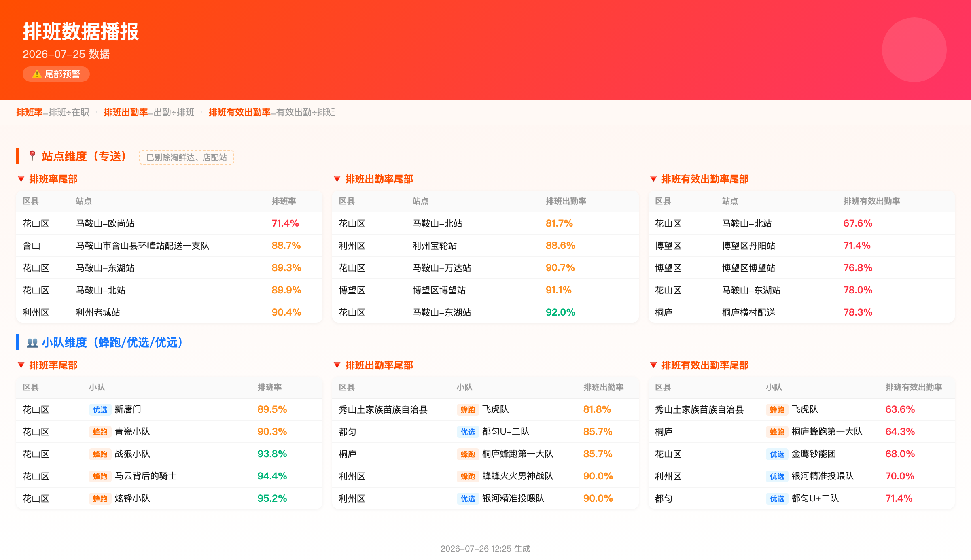Click the 蜂跑 tag next to 马云背后的骑士
The width and height of the screenshot is (971, 560).
pos(100,476)
